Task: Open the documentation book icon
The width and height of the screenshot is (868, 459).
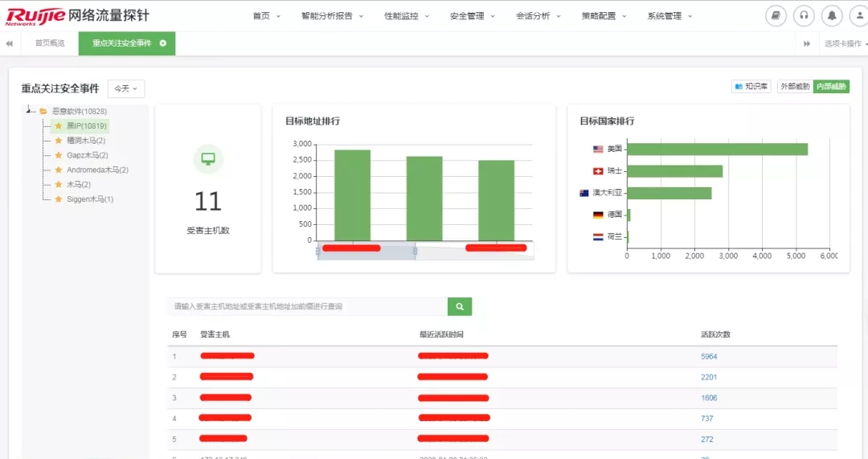Action: click(776, 16)
